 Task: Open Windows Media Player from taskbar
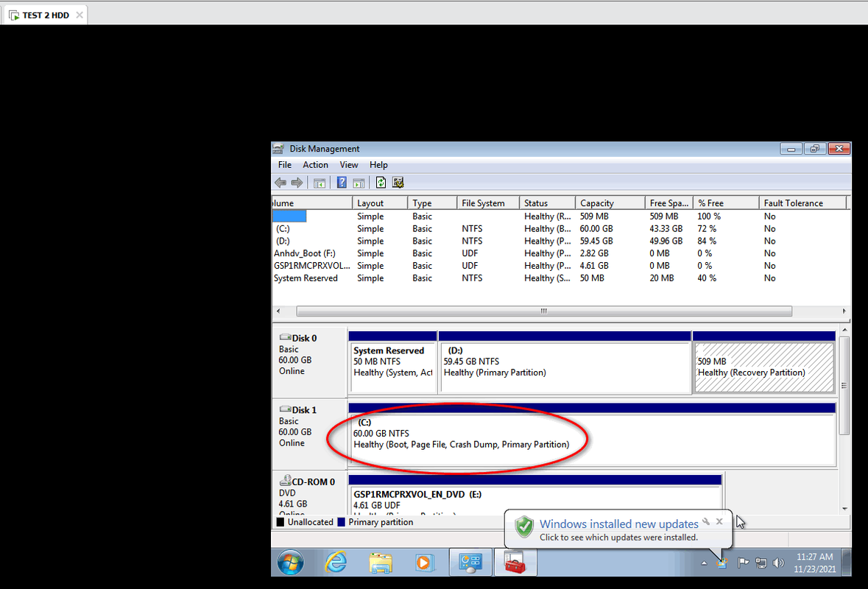(424, 563)
